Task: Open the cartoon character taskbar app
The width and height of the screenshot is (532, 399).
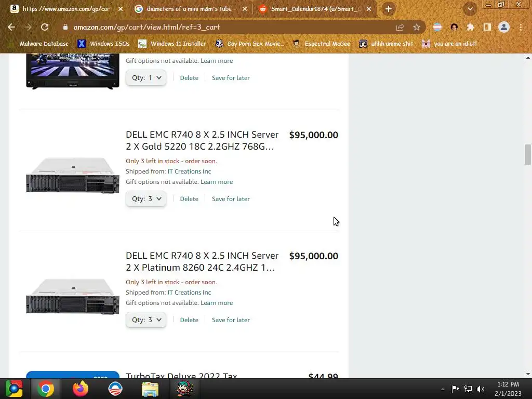Action: (185, 389)
